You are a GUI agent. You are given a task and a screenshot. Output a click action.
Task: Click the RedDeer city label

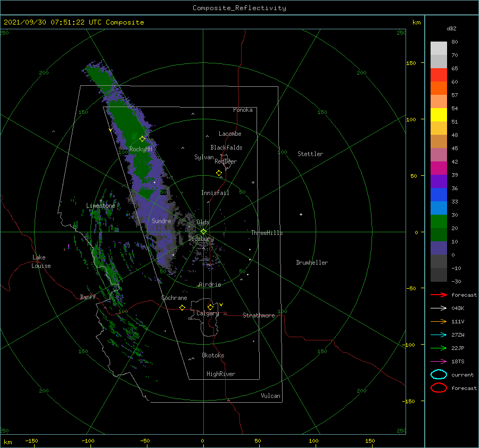(226, 161)
